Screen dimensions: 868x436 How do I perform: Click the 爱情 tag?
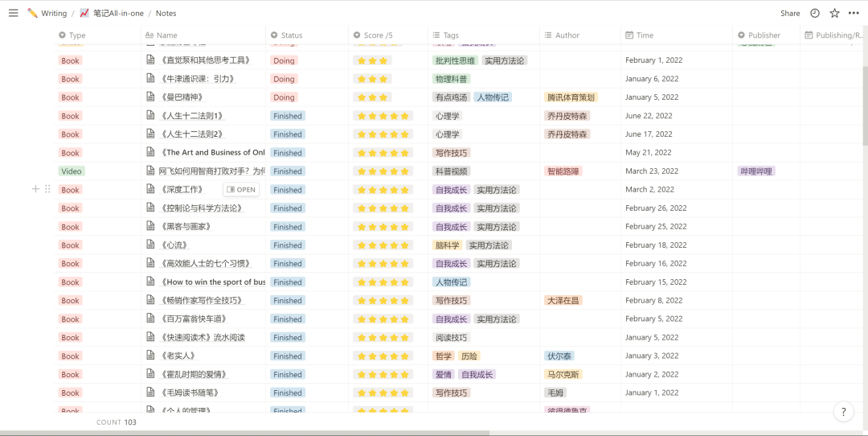click(444, 375)
